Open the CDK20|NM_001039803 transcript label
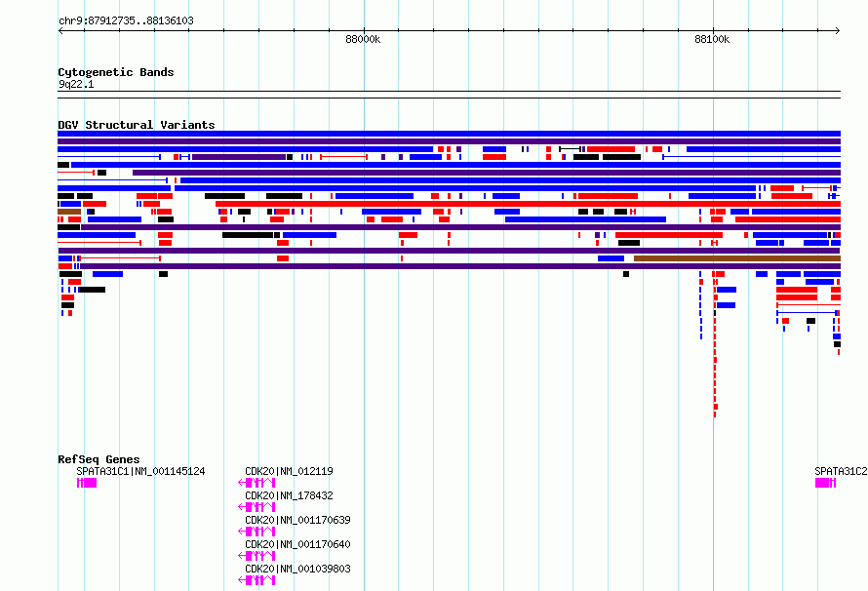 pos(297,569)
